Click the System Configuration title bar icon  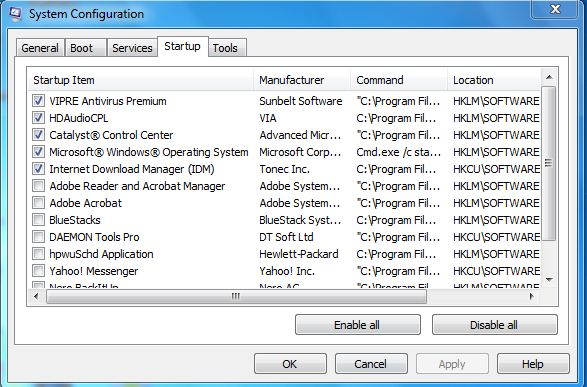[x=15, y=13]
